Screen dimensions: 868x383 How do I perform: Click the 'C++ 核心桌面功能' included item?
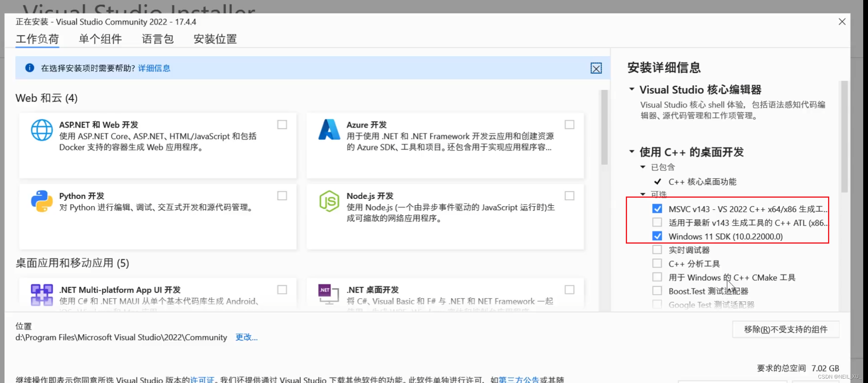click(702, 182)
